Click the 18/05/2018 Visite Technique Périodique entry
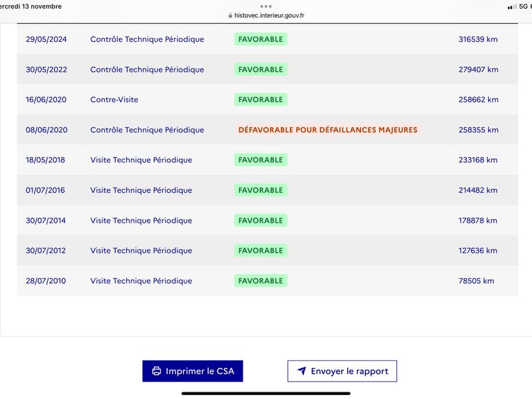The image size is (532, 399). (x=141, y=160)
